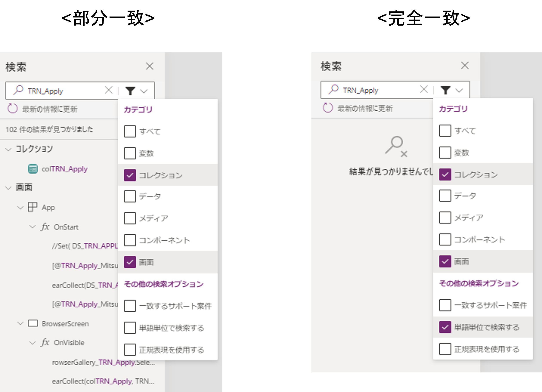The width and height of the screenshot is (542, 392).
Task: Expand the right filter dropdown chevron
Action: [459, 90]
